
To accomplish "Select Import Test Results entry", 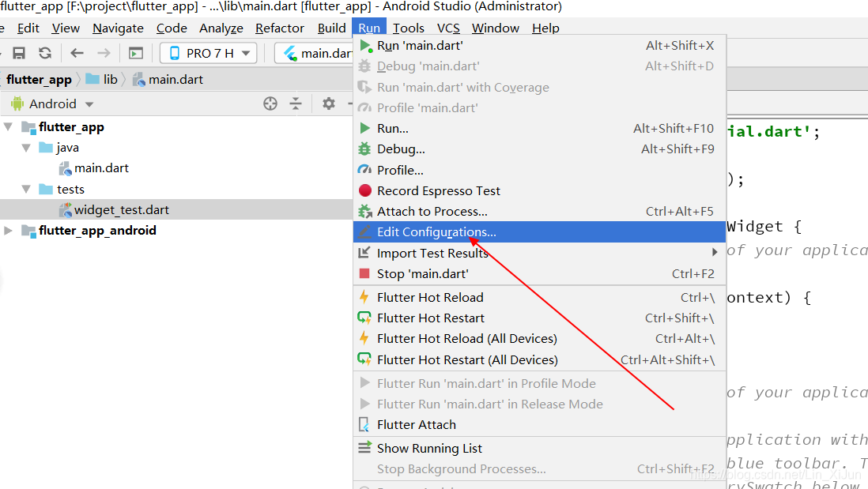I will [540, 253].
